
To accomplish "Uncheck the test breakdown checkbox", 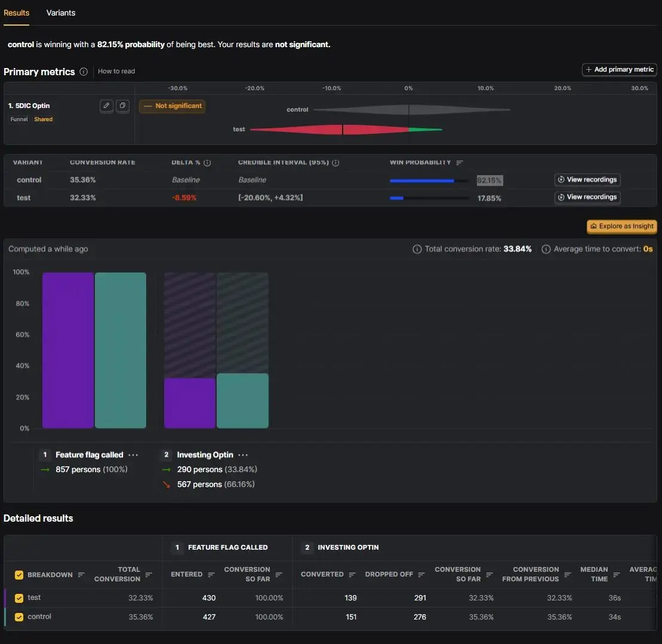I will 19,597.
